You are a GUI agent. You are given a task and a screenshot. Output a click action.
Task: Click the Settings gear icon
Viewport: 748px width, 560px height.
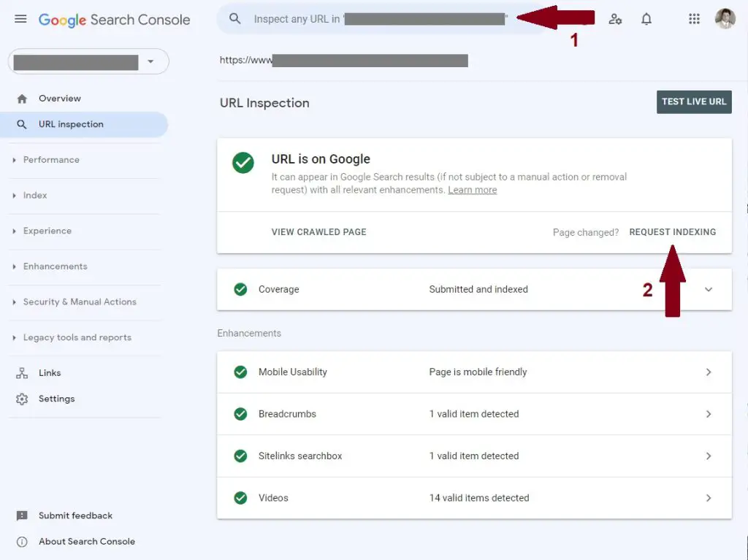pyautogui.click(x=22, y=399)
